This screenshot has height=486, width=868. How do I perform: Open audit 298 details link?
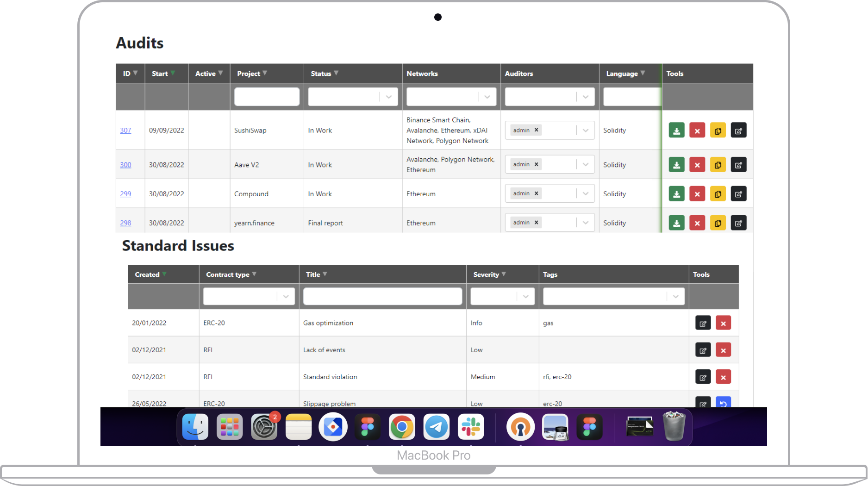tap(125, 223)
